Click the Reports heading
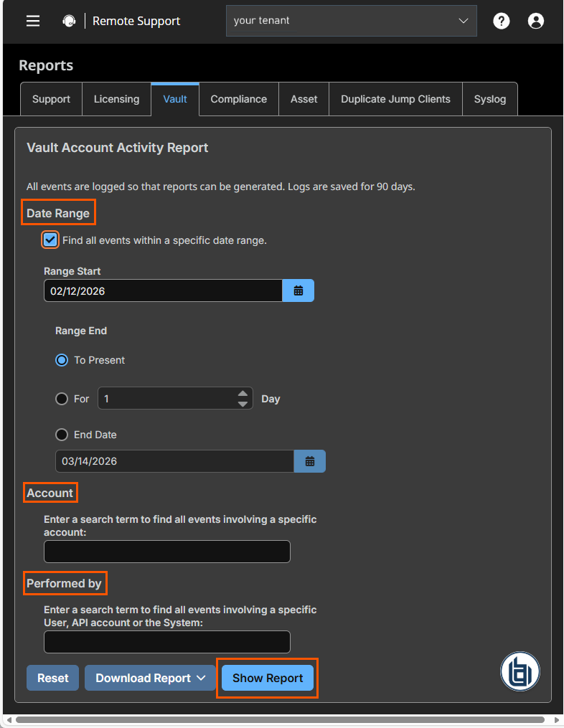 tap(46, 65)
